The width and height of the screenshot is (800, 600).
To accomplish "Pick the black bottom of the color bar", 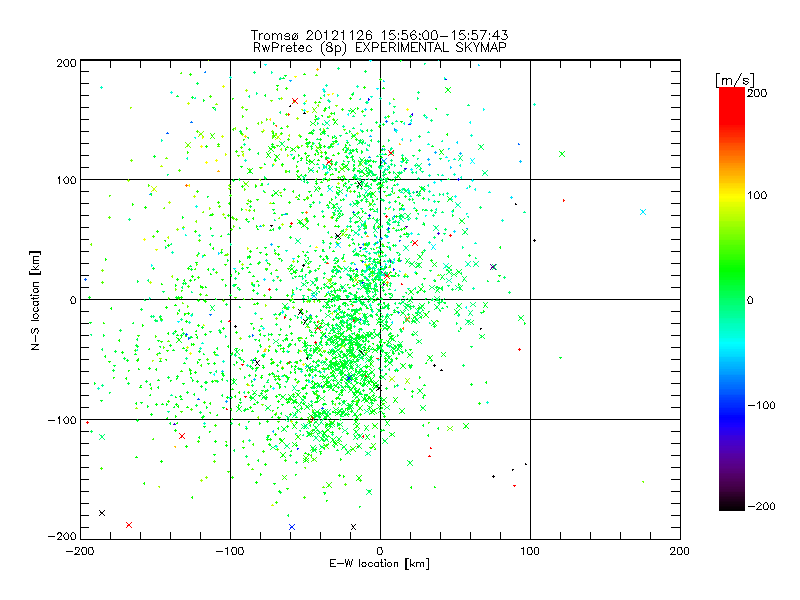I will pyautogui.click(x=732, y=503).
